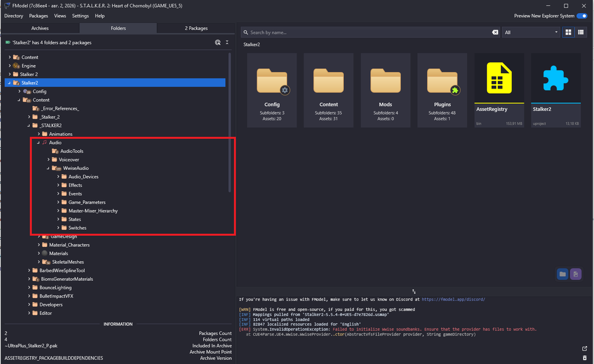Collapse the selected Stalker2 folder
Screen dimensions: 594x364
[x=10, y=83]
